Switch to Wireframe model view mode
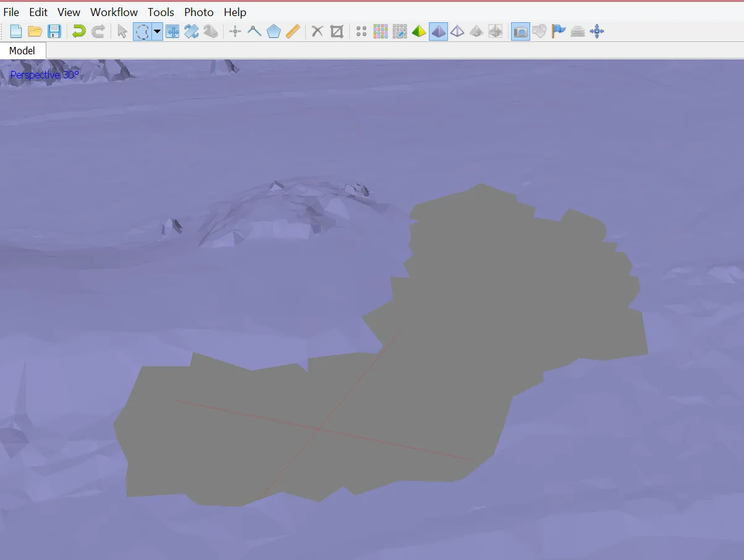The width and height of the screenshot is (744, 560). pos(457,31)
